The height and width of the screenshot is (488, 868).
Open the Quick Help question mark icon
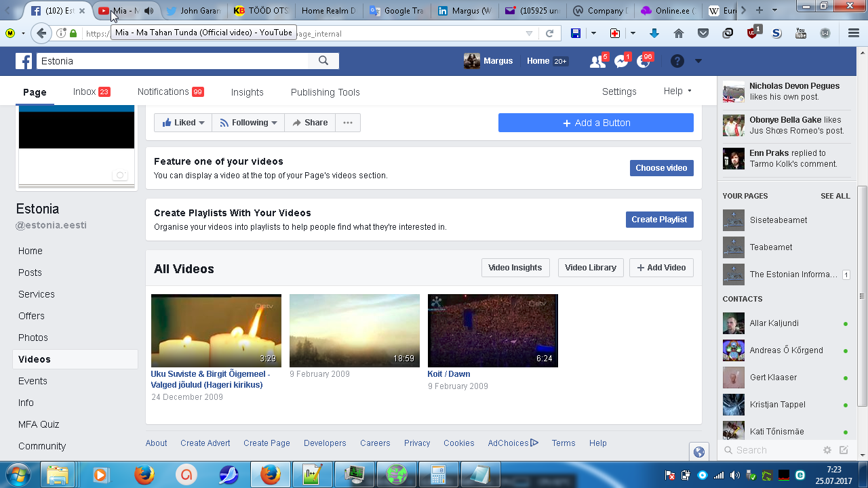click(x=677, y=61)
